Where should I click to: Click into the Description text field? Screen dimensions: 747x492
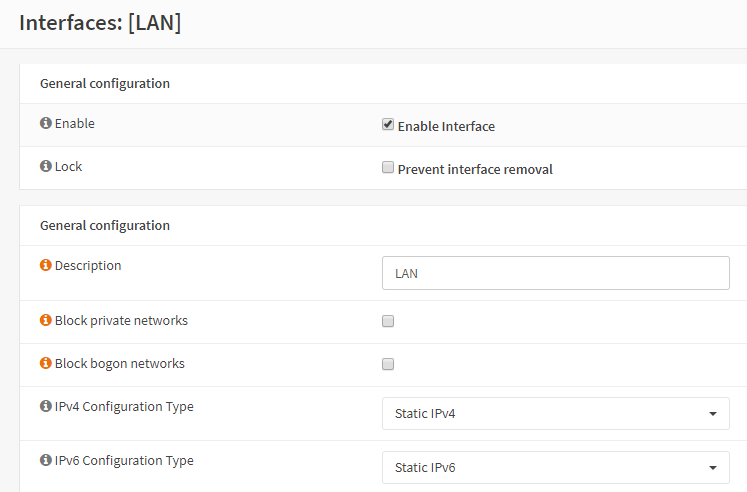(x=555, y=273)
